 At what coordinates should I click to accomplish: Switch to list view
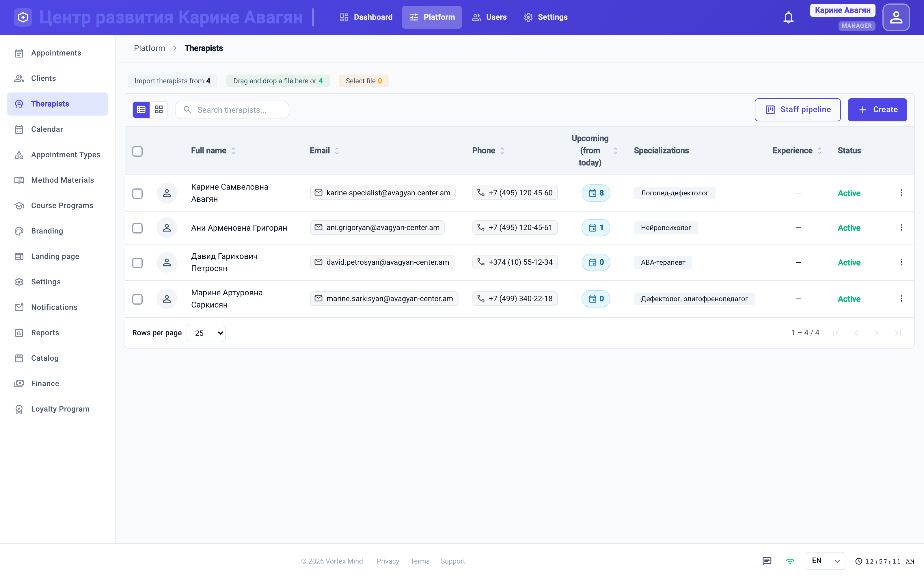click(141, 110)
